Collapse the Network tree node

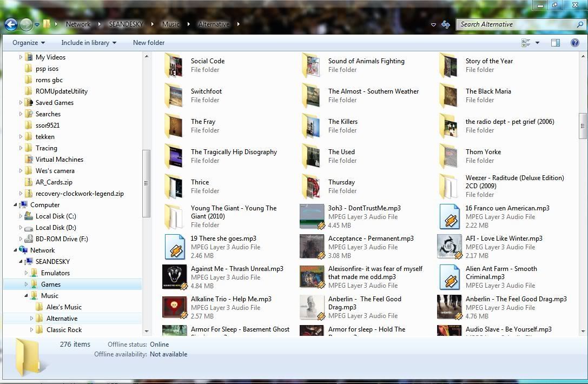(x=15, y=250)
